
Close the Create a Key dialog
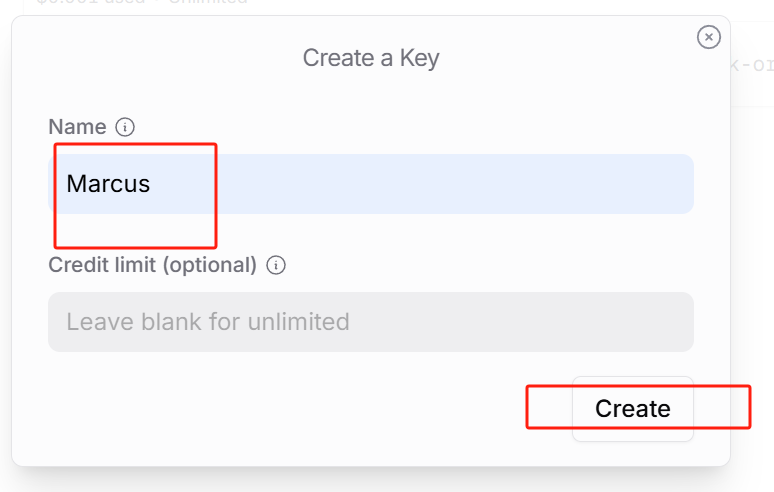[708, 37]
